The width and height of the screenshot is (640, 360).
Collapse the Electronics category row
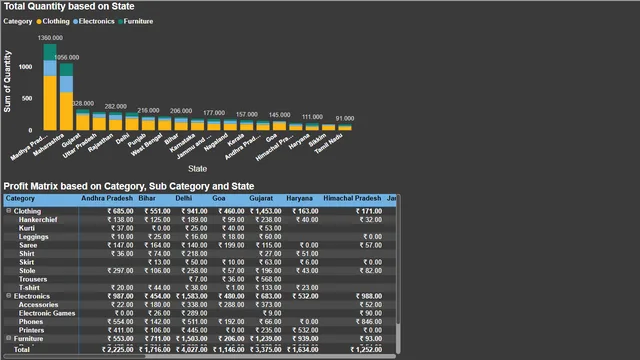(x=9, y=296)
